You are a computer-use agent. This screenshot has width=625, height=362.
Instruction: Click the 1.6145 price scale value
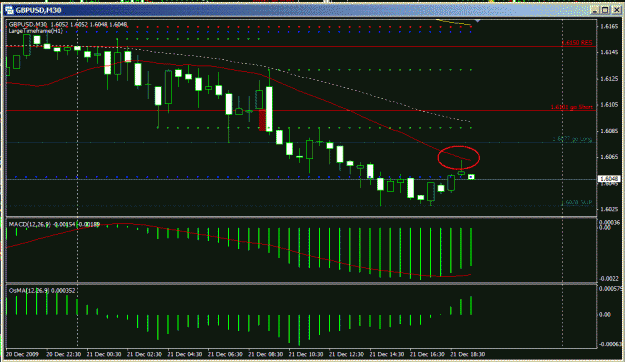point(609,53)
